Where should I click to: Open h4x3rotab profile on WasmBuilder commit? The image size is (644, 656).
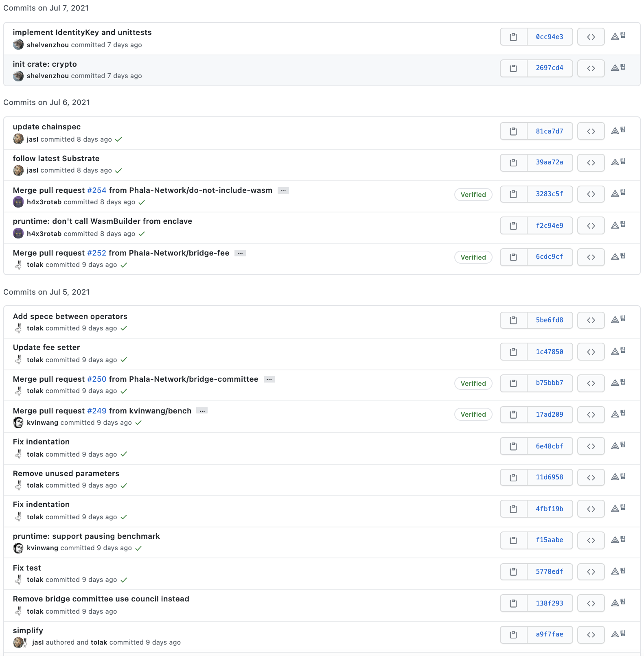point(44,234)
